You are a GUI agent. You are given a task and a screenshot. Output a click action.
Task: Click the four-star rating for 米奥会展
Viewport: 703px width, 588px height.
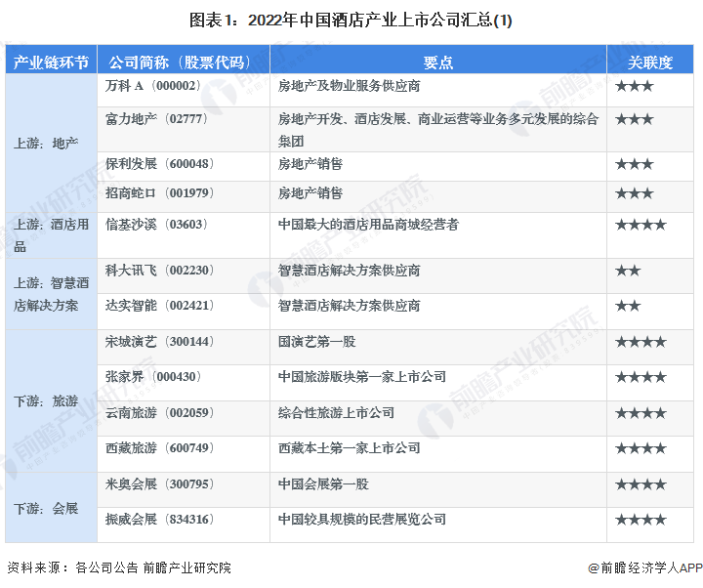[x=641, y=484]
